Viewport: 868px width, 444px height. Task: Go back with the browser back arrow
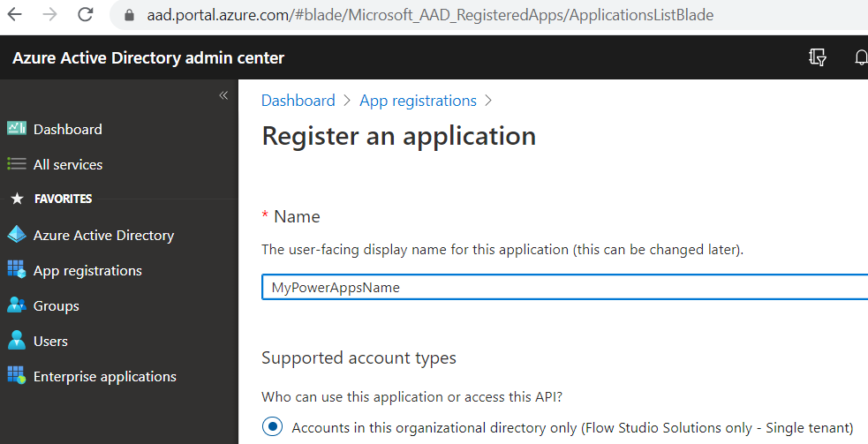tap(16, 15)
